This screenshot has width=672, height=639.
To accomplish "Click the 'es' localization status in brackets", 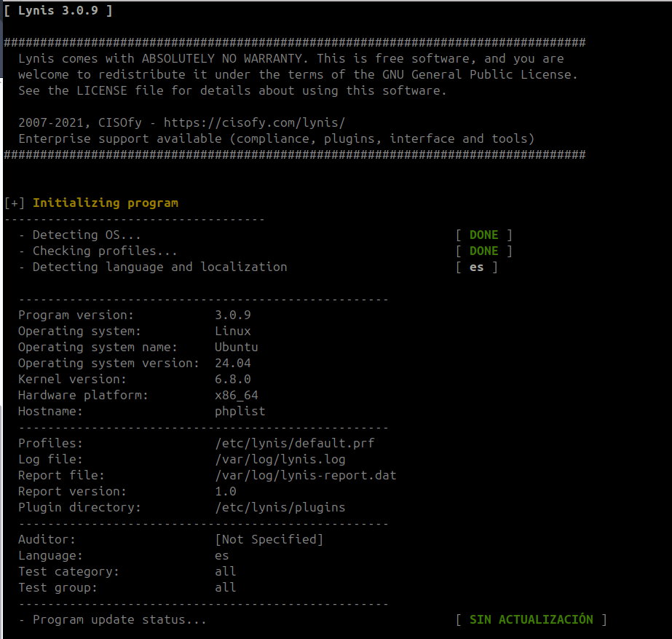I will point(477,267).
